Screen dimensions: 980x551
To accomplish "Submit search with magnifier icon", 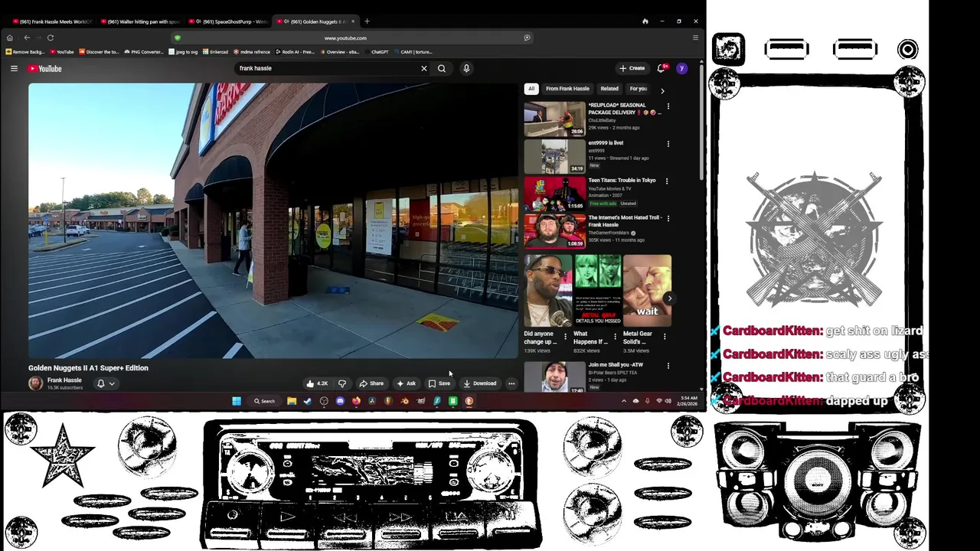I will click(442, 69).
